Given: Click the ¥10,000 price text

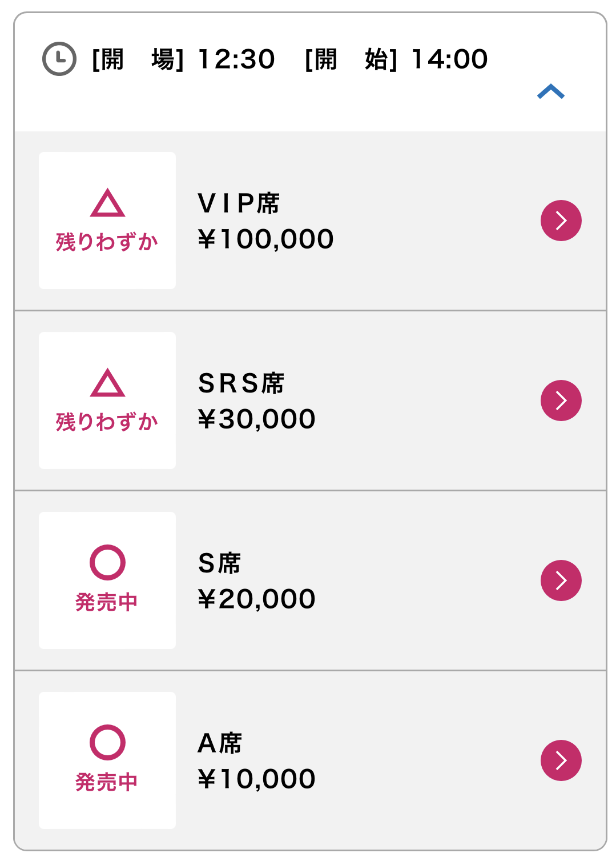Looking at the screenshot, I should pyautogui.click(x=256, y=779).
